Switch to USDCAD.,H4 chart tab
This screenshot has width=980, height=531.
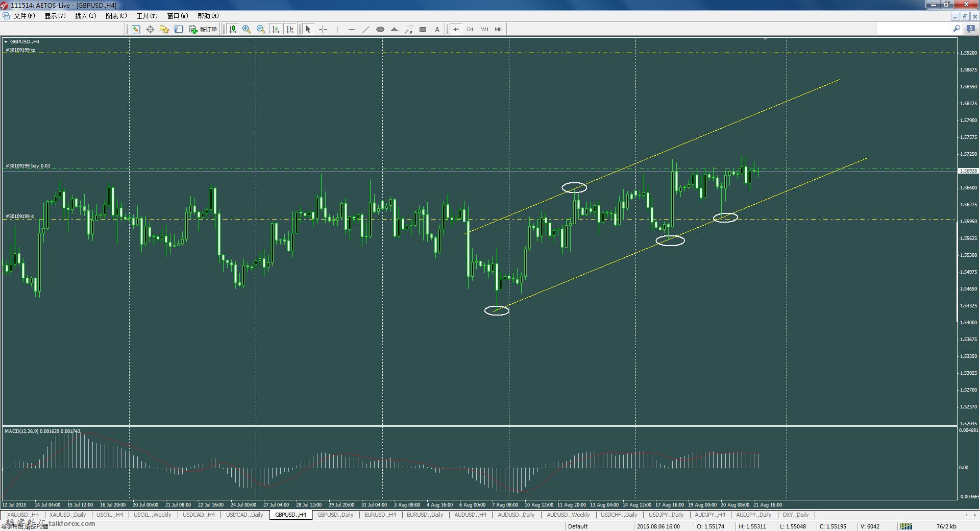(x=199, y=515)
